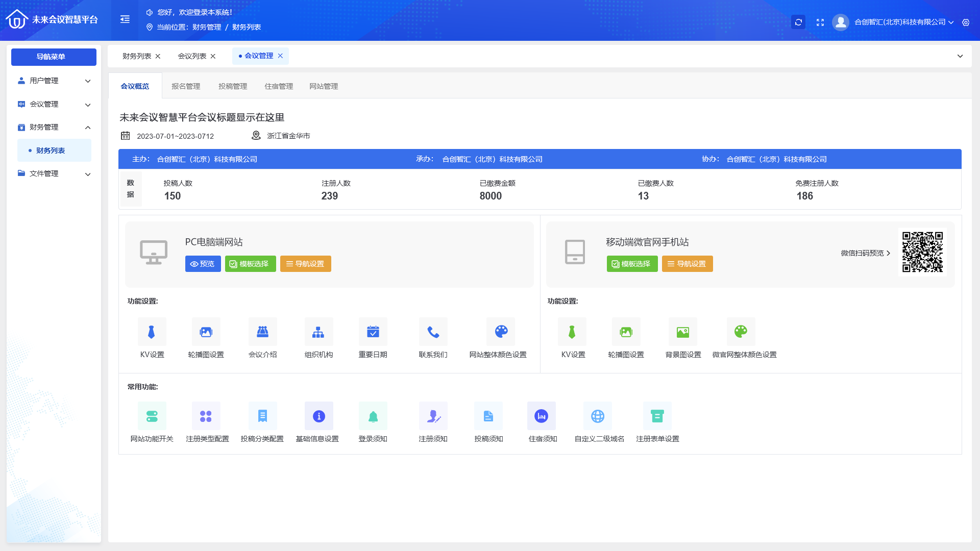Close the 财务列表 page tab
Viewport: 980px width, 551px height.
pyautogui.click(x=158, y=56)
